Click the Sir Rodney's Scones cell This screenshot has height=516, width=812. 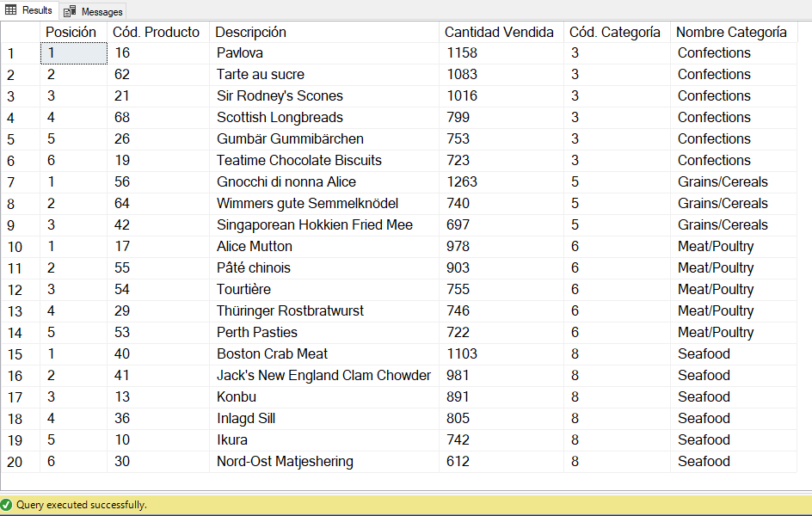point(324,95)
